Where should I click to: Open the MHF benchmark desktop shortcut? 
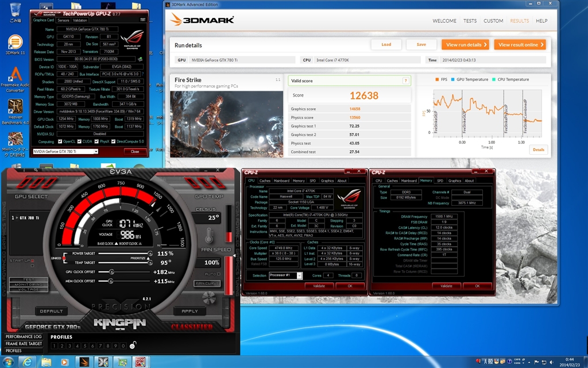[15, 144]
